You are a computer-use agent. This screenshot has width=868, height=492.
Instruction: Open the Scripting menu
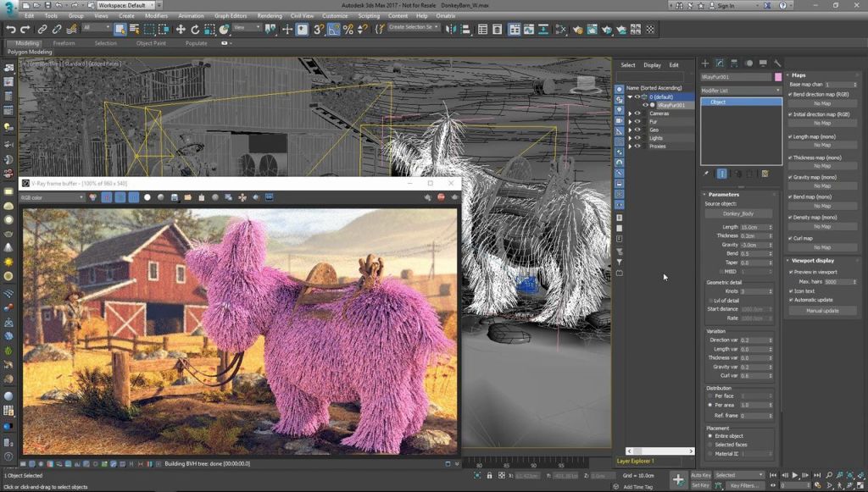369,16
